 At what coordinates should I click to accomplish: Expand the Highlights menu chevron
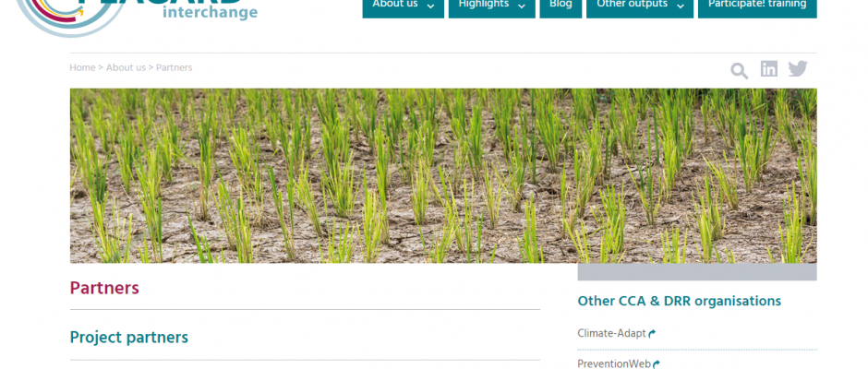(x=522, y=6)
